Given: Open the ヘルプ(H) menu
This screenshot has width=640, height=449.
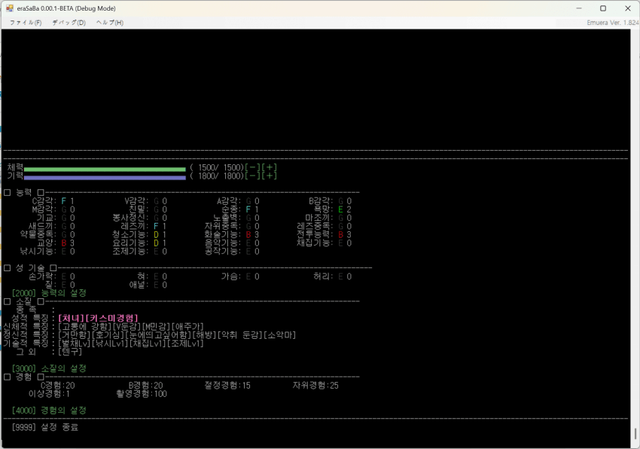Looking at the screenshot, I should click(x=110, y=22).
